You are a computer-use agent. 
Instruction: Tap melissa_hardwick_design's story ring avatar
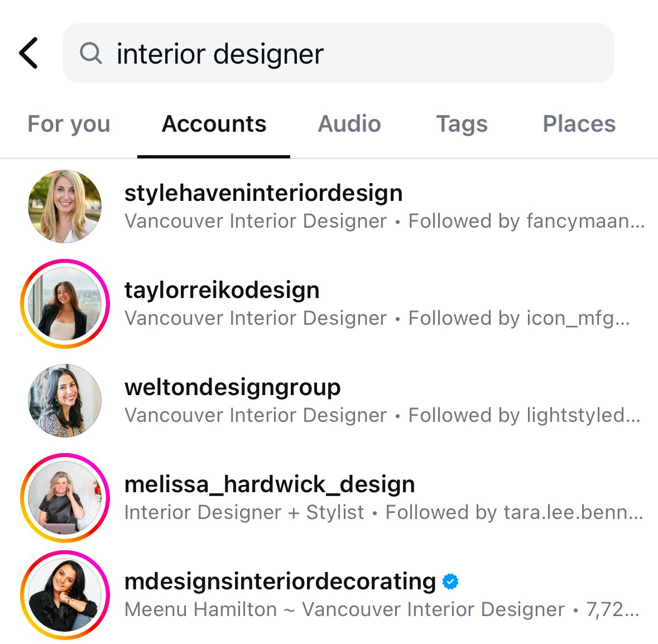(64, 497)
